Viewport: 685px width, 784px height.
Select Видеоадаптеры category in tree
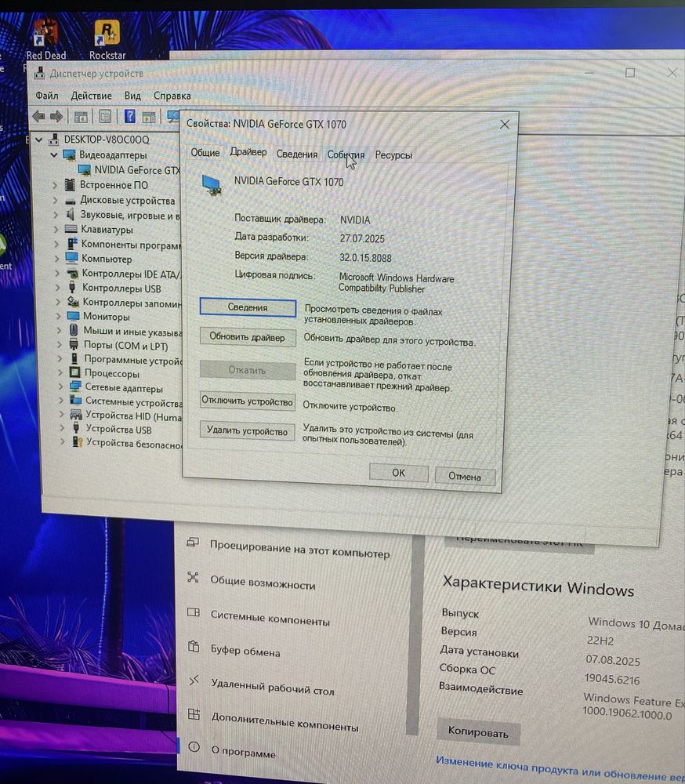coord(113,155)
